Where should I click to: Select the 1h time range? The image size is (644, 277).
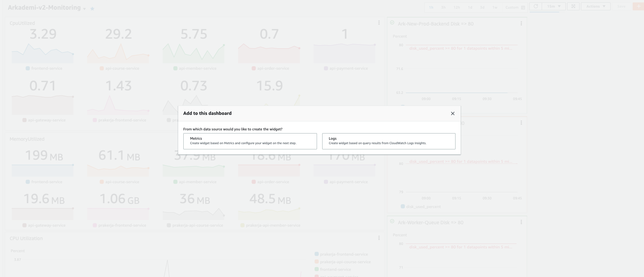[x=431, y=7]
